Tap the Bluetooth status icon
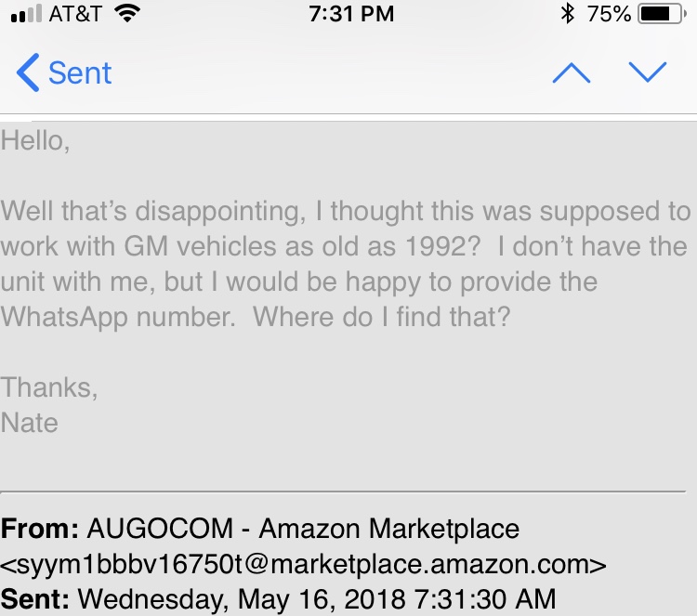 (567, 14)
